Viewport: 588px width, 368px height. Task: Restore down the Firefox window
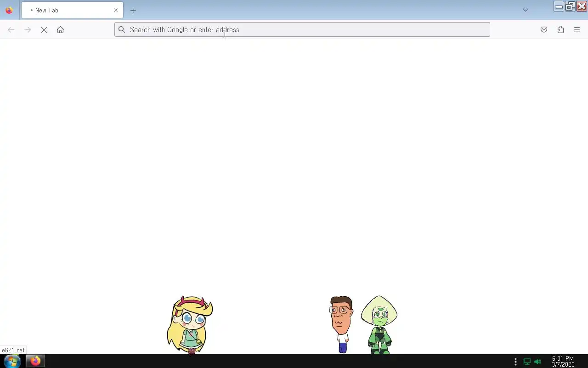[570, 6]
